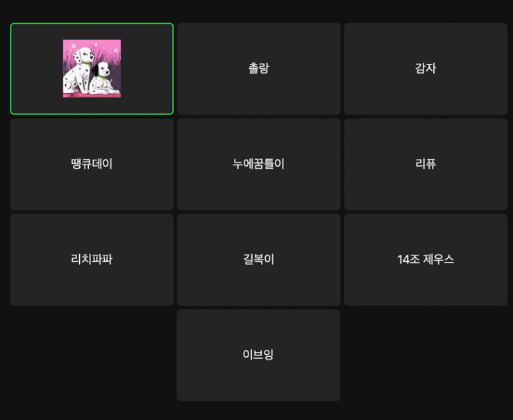
Task: Select the green-outlined active speaker tile
Action: tap(92, 69)
